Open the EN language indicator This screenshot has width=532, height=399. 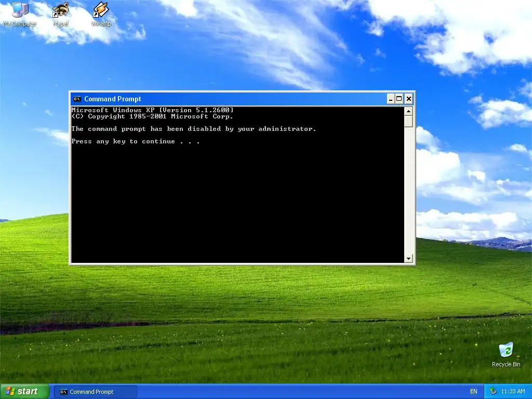point(474,392)
